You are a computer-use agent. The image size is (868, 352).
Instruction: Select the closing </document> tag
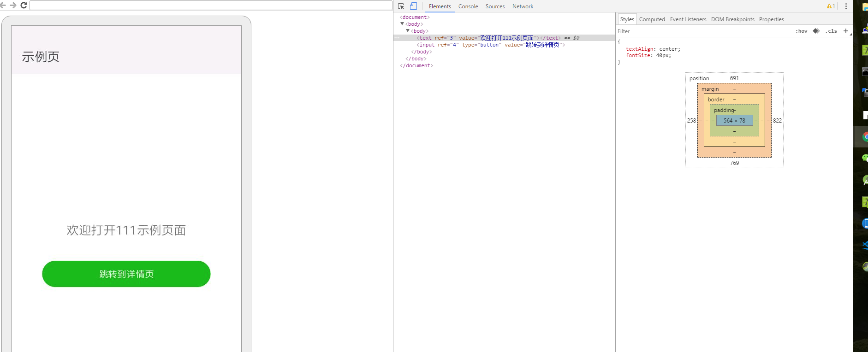click(416, 65)
